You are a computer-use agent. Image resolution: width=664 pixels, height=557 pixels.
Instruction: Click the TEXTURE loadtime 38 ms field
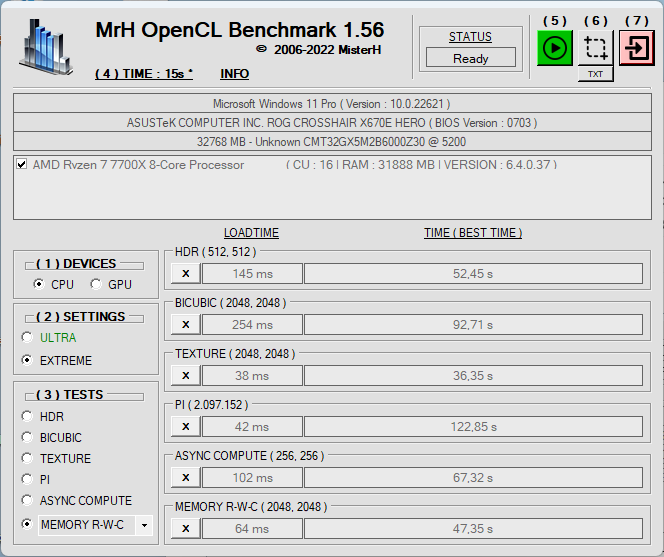pyautogui.click(x=252, y=376)
